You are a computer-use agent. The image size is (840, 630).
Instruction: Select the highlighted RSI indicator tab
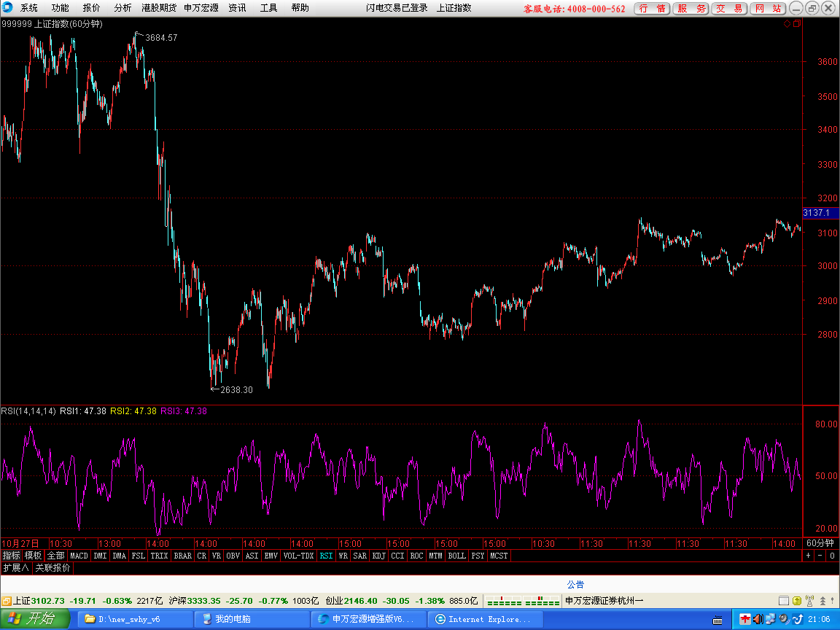click(x=326, y=556)
